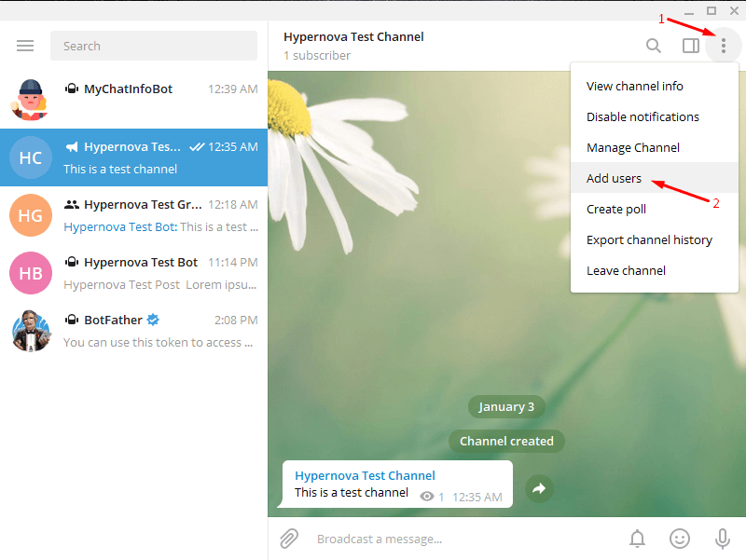Choose Disable notifications from menu
Viewport: 746px width, 560px height.
(x=642, y=116)
